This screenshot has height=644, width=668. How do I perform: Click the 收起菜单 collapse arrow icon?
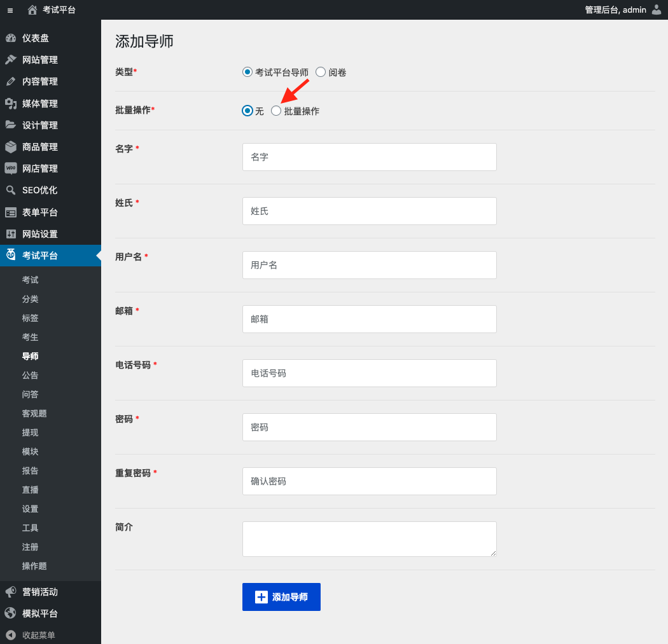[x=11, y=635]
